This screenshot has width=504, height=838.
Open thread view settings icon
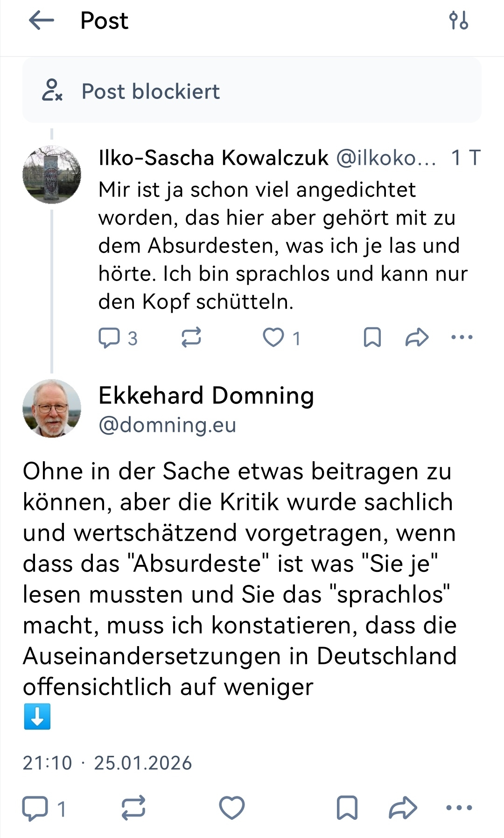[458, 21]
